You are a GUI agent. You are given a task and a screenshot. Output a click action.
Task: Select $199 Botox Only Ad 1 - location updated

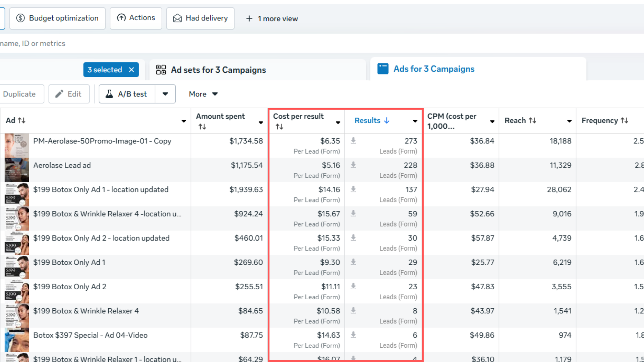pyautogui.click(x=101, y=190)
